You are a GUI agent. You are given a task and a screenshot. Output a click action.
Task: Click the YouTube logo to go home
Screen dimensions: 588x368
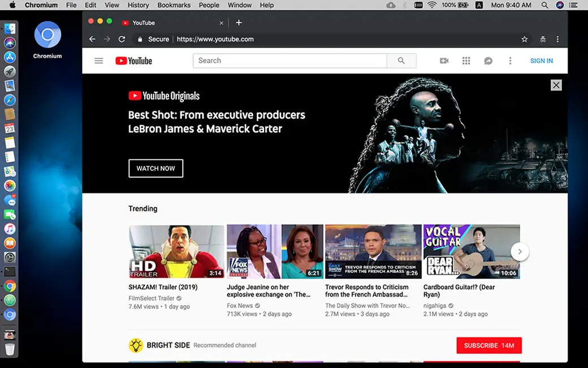tap(133, 61)
